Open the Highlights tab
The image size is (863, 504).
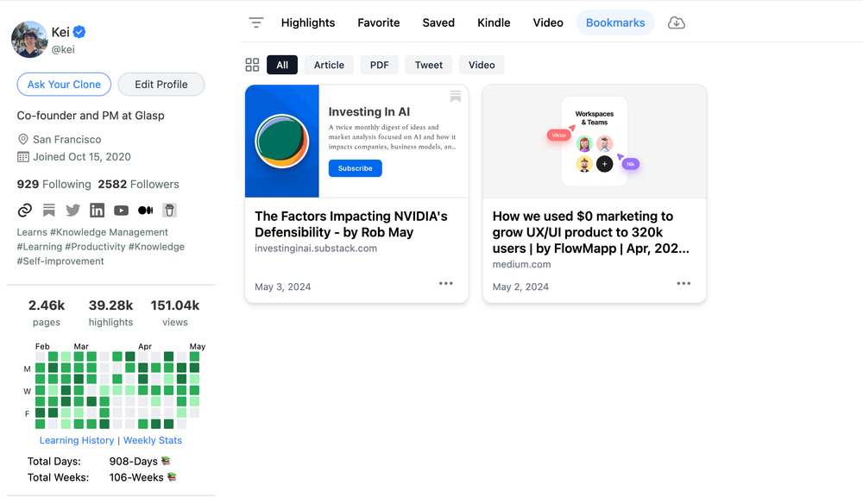click(308, 22)
